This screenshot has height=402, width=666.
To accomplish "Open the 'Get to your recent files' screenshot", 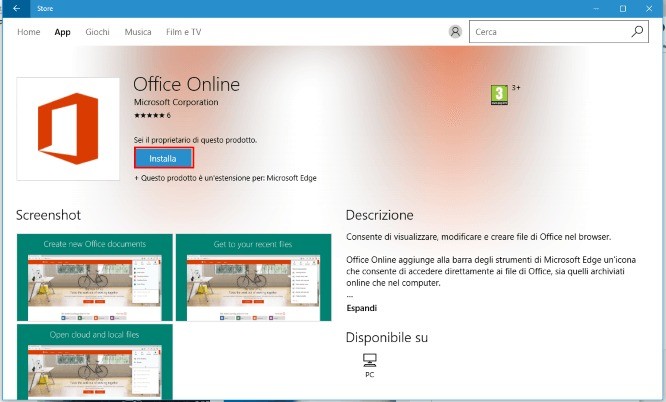I will point(253,277).
